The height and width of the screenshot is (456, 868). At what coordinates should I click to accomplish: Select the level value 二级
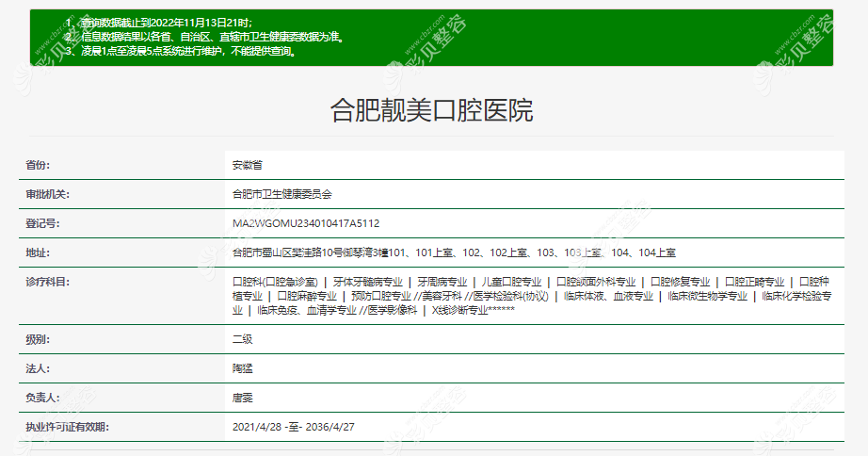243,339
